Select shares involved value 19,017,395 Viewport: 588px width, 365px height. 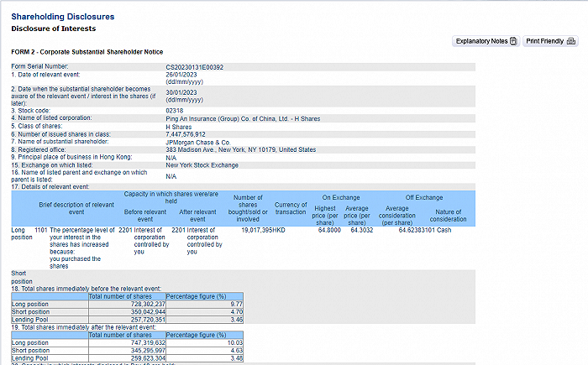click(257, 230)
